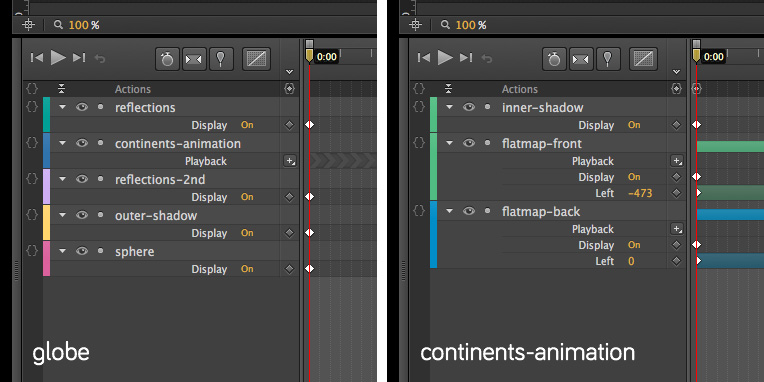Screen dimensions: 764x382
Task: Play the globe timeline
Action: tap(58, 57)
